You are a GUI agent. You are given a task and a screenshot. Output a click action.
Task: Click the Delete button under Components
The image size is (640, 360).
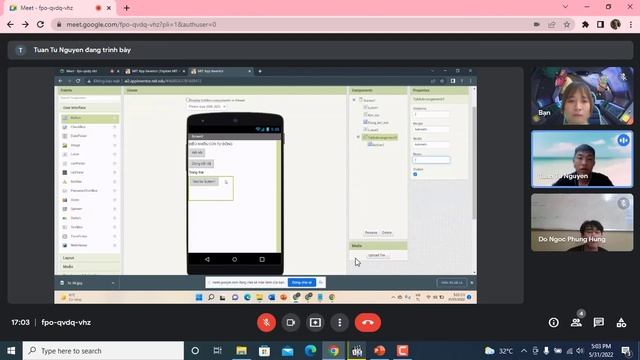pos(387,233)
